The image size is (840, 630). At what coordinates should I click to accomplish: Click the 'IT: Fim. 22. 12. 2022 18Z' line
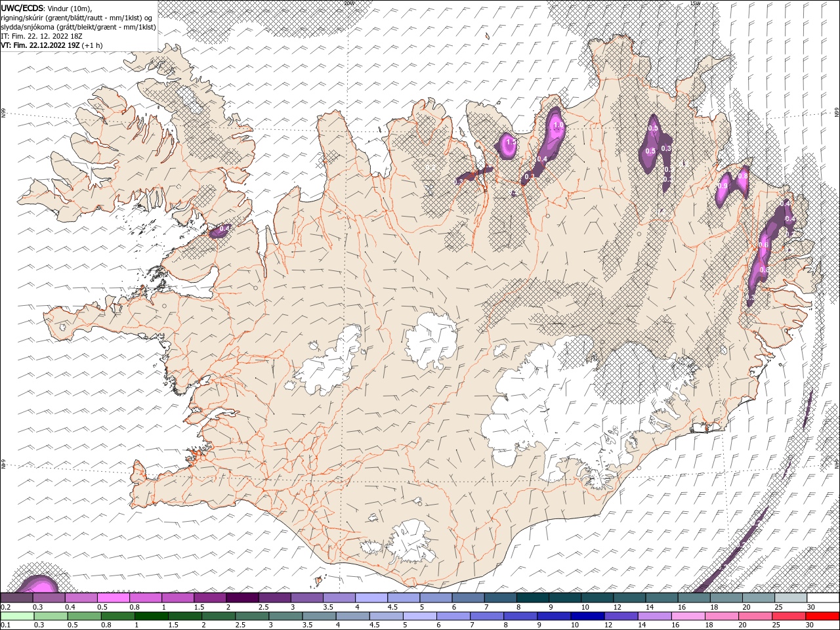click(40, 36)
